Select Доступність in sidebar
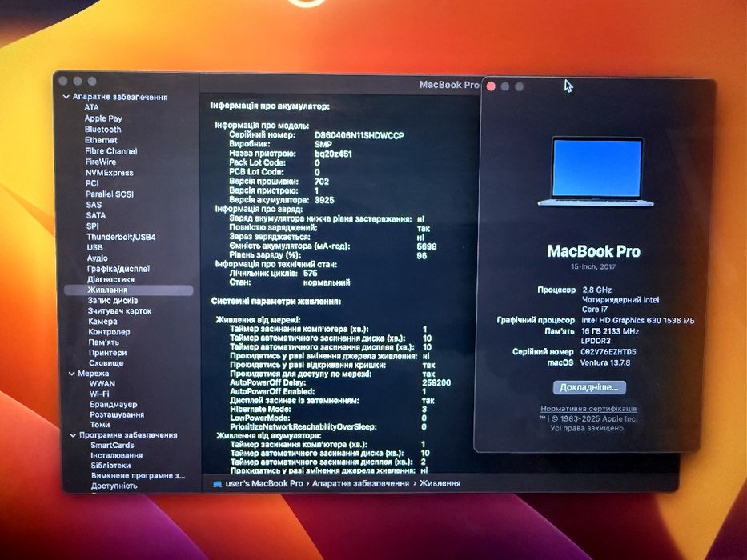 click(x=114, y=486)
